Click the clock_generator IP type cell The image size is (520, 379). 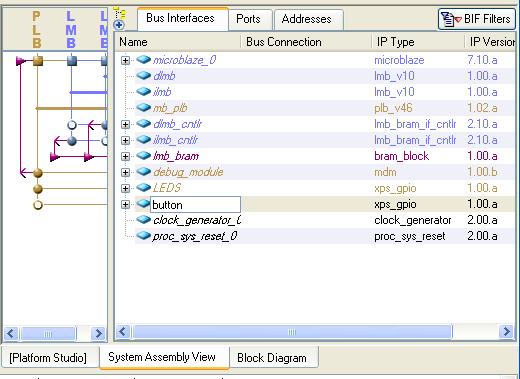(413, 220)
